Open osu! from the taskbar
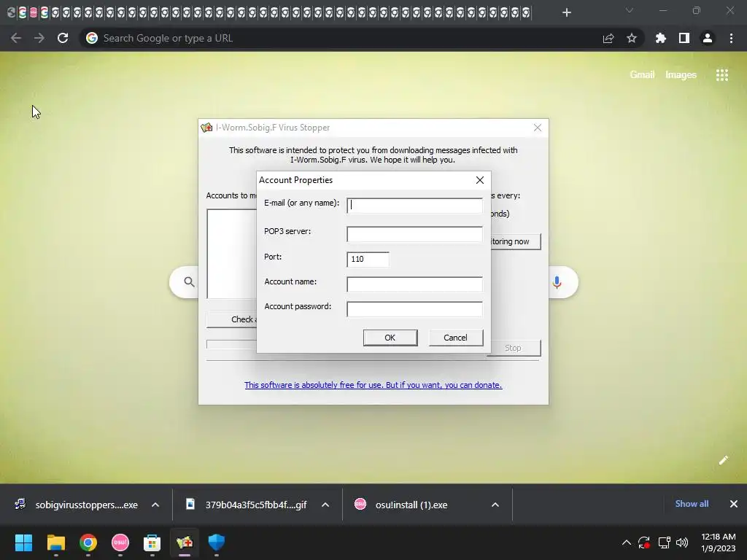 coord(120,542)
